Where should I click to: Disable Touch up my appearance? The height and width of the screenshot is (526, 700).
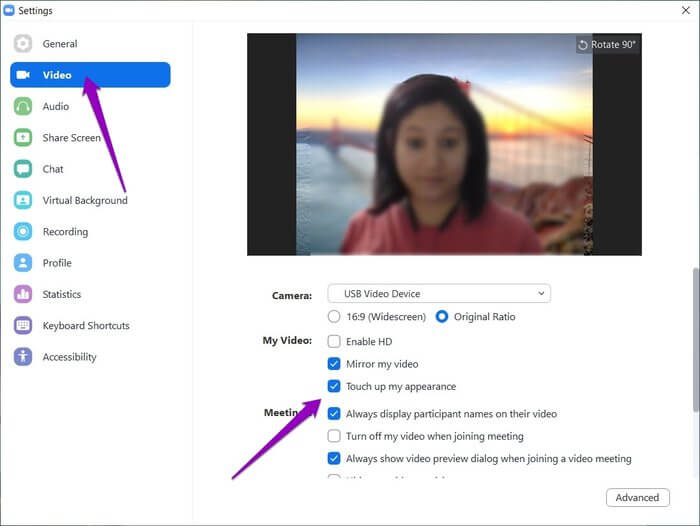(335, 387)
